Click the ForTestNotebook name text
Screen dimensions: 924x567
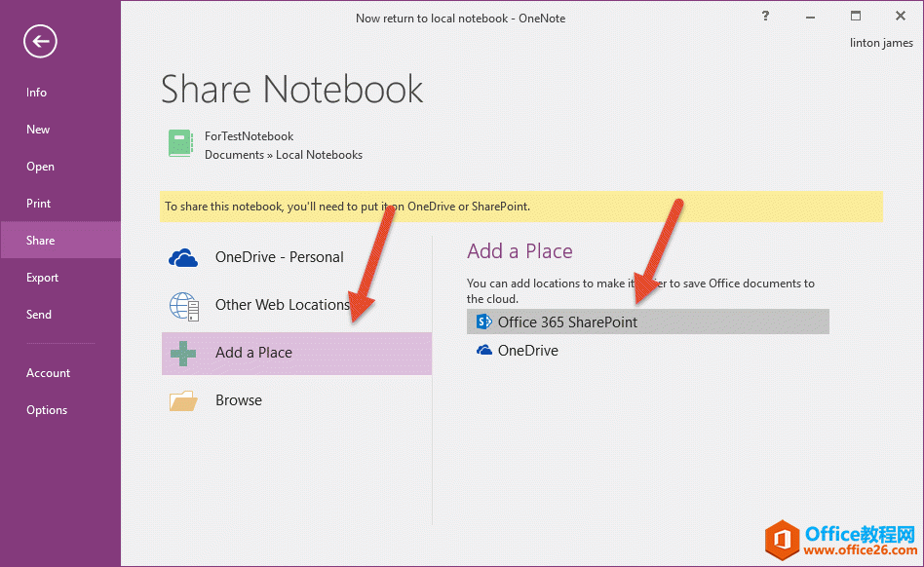(249, 136)
